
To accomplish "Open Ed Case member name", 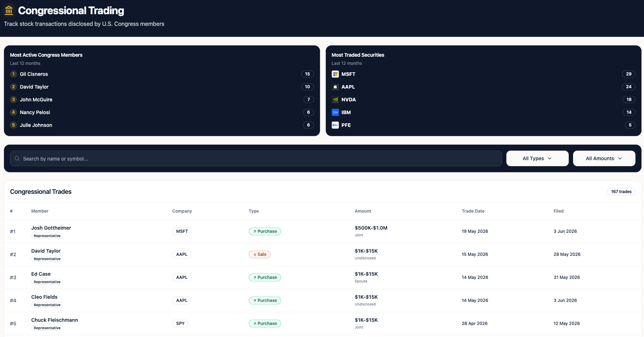I will tap(41, 274).
